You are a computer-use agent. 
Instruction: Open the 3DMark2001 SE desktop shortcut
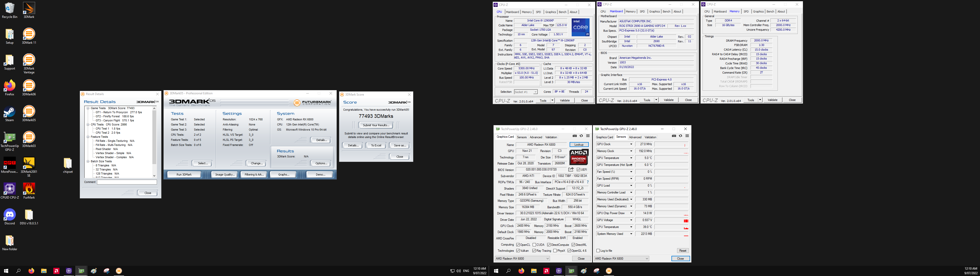click(x=29, y=167)
